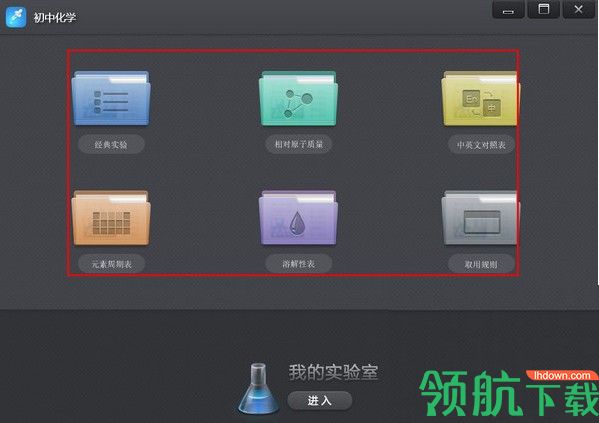This screenshot has width=599, height=423.
Task: Click the 我的实验室 heading text
Action: pos(333,372)
